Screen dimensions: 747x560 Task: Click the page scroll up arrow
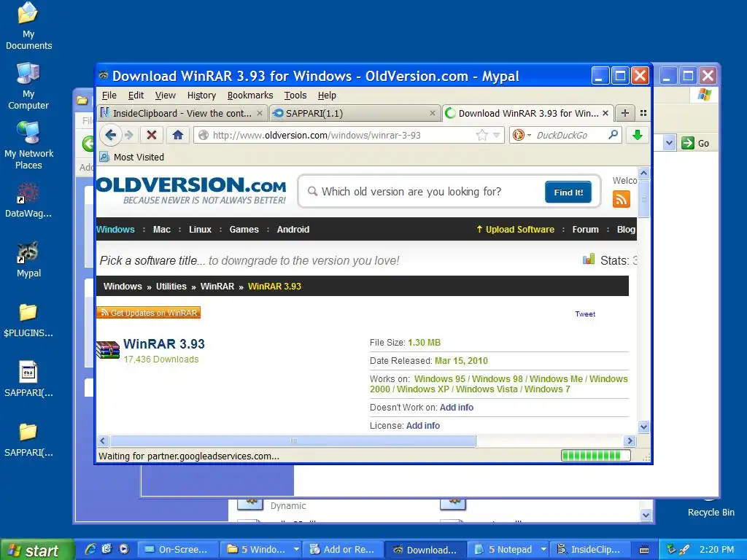pos(643,174)
